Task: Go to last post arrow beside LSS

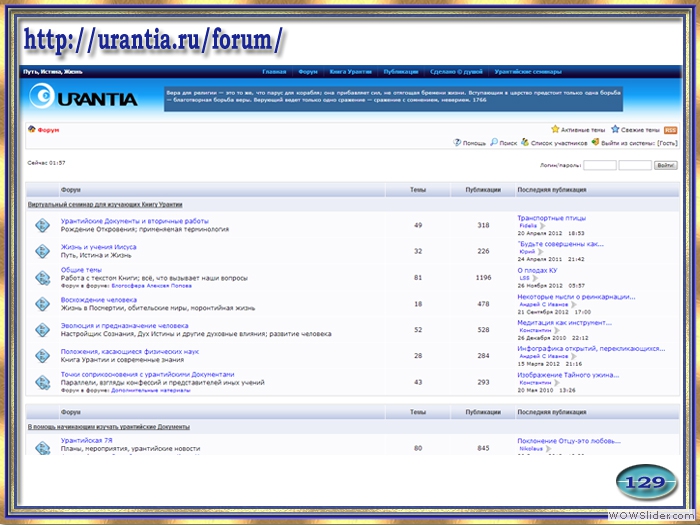Action: [x=535, y=278]
